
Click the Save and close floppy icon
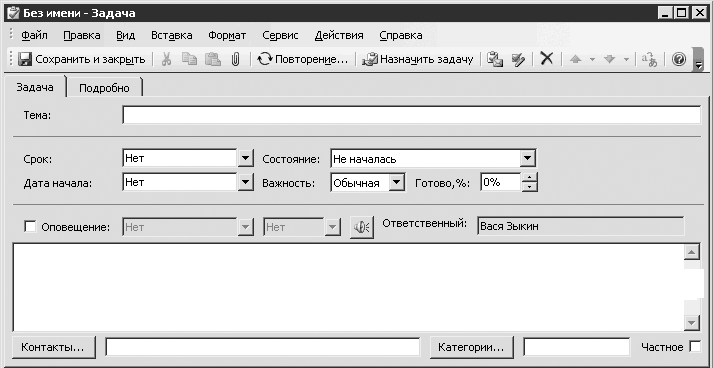[x=24, y=59]
